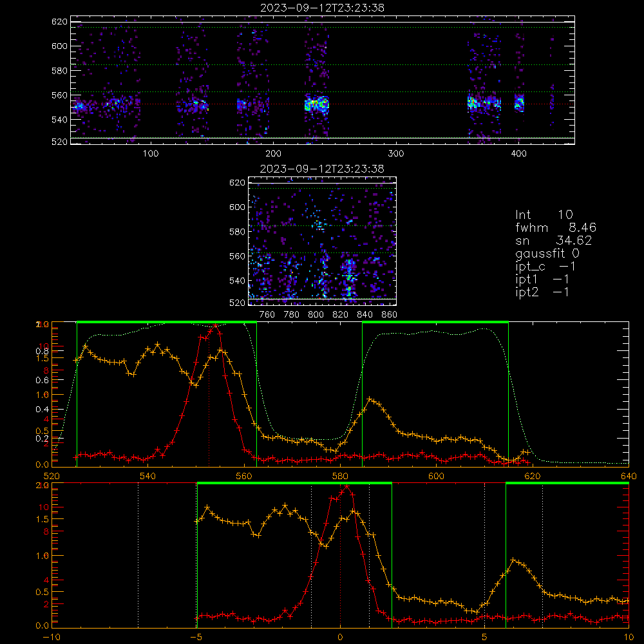The width and height of the screenshot is (644, 644).
Task: Click the red curve peak in third profile plot
Action: pos(216,326)
